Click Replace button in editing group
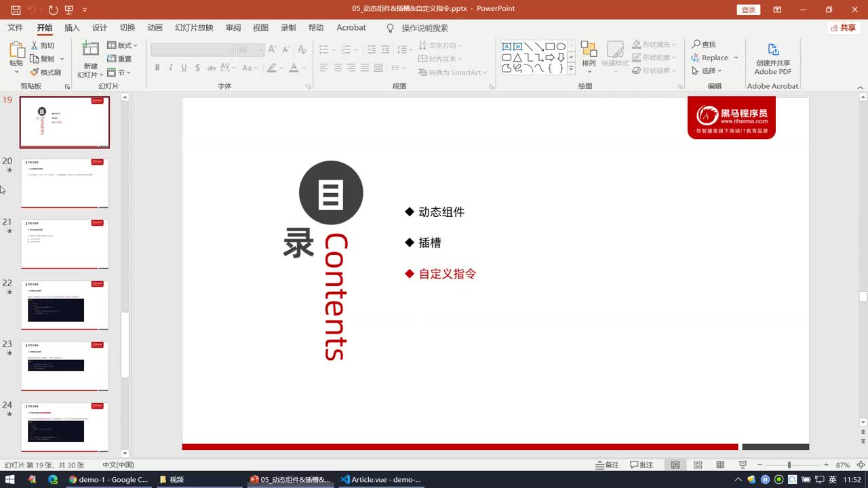The image size is (868, 488). tap(714, 58)
